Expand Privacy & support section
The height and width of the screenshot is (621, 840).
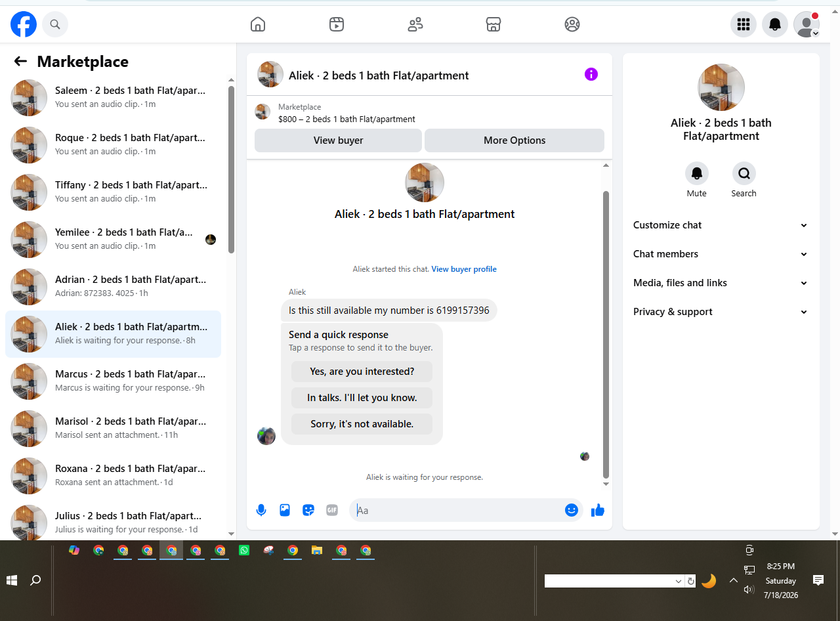pyautogui.click(x=721, y=312)
